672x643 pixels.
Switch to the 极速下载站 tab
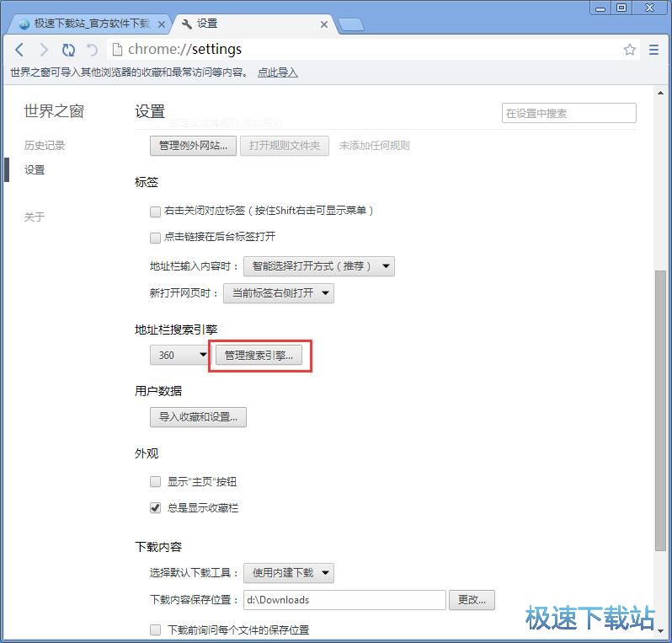click(x=88, y=24)
